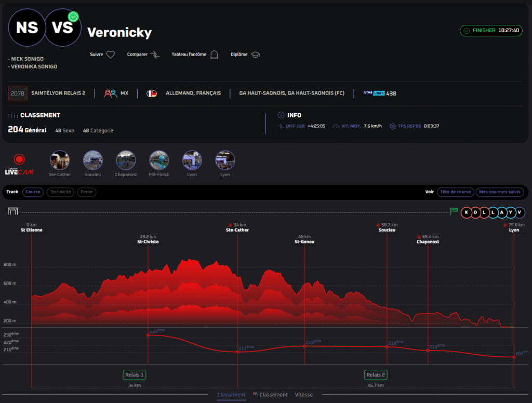The height and width of the screenshot is (403, 532).
Task: Click the Diplôme graduation cap icon
Action: [255, 55]
